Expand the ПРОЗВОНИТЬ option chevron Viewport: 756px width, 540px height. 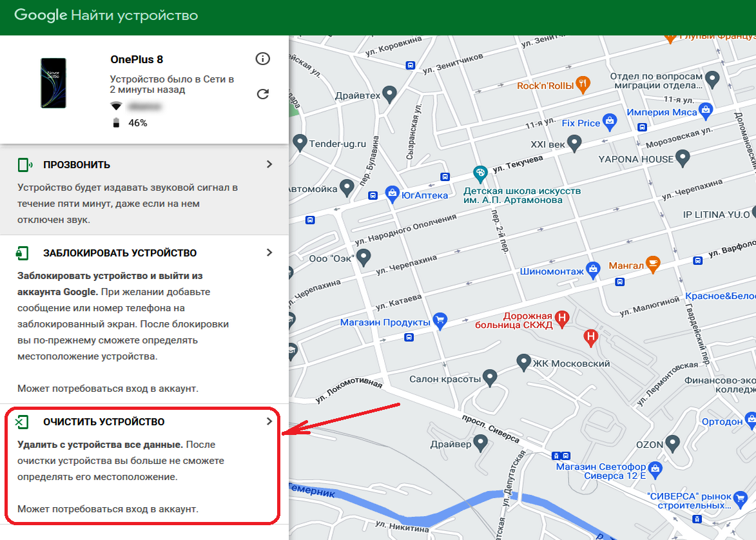click(x=269, y=164)
